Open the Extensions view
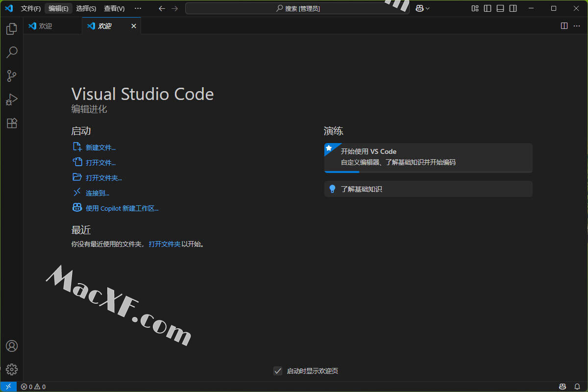 pyautogui.click(x=12, y=123)
